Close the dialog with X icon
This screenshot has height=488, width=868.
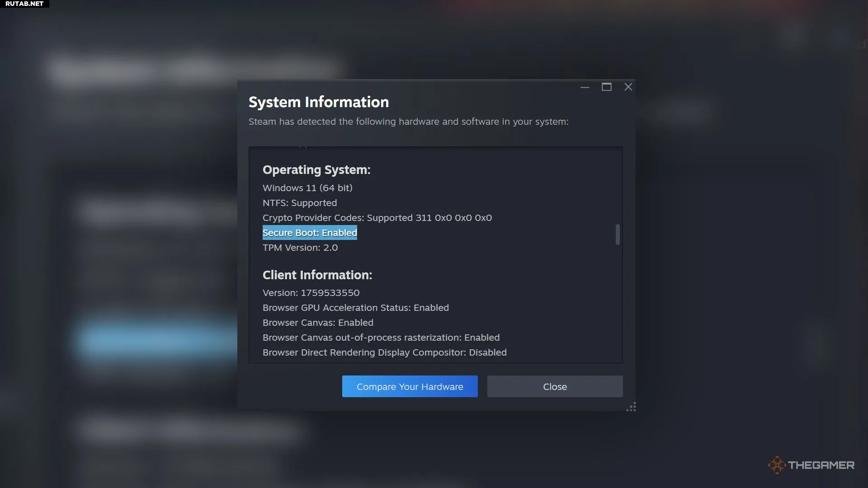[x=628, y=87]
